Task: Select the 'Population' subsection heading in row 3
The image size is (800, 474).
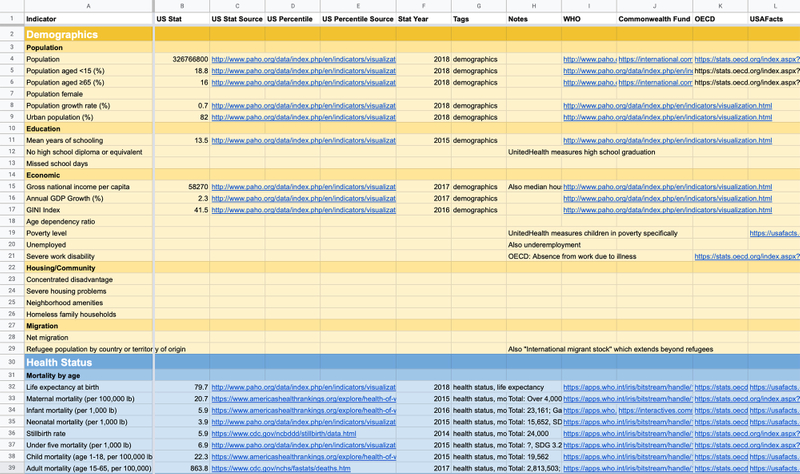Action: pyautogui.click(x=88, y=47)
